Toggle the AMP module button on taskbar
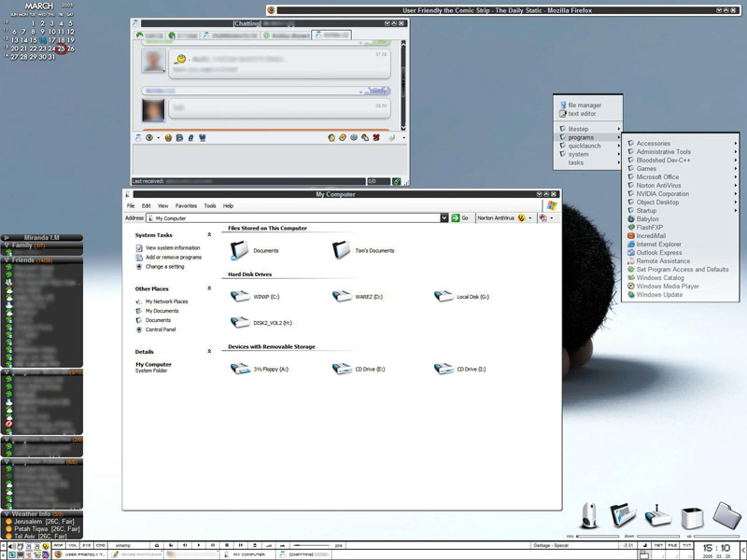The image size is (747, 560). pos(59,545)
